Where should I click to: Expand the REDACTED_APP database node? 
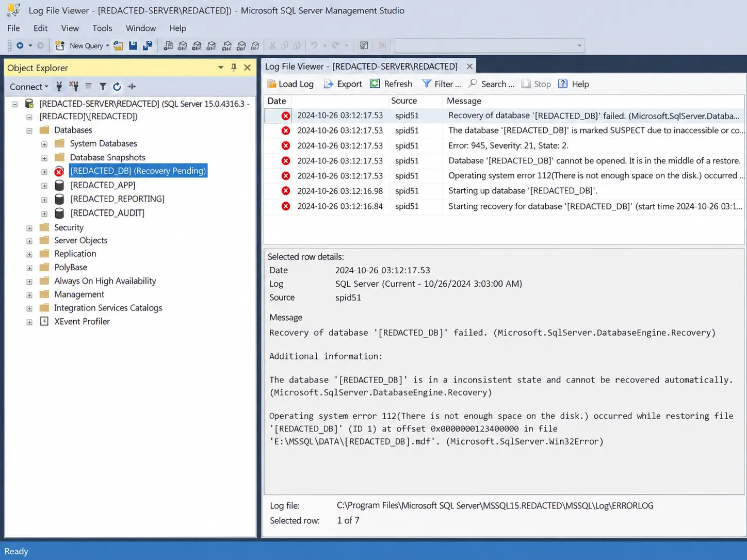[x=44, y=186]
